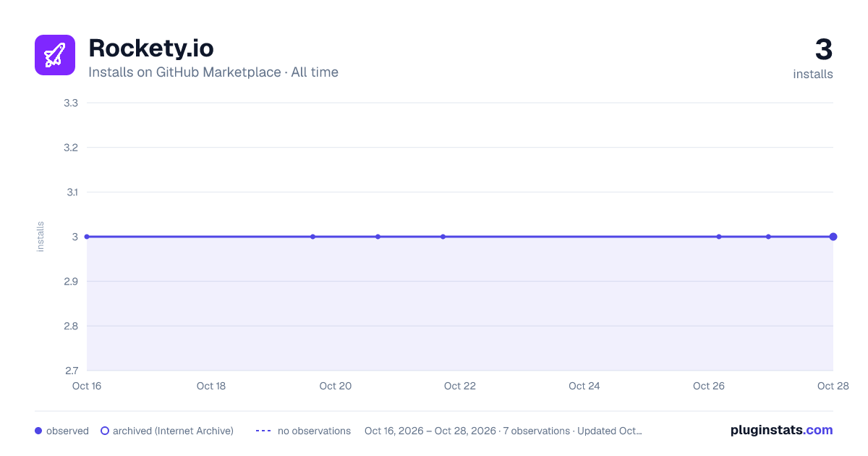
Task: Select the data point just after Oct 26
Action: 719,237
